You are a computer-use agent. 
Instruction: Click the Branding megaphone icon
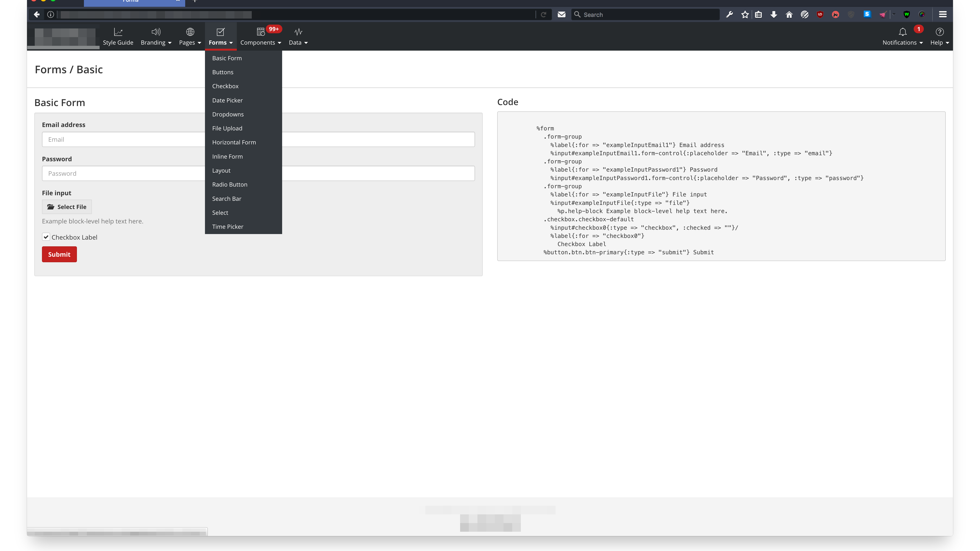pyautogui.click(x=156, y=32)
